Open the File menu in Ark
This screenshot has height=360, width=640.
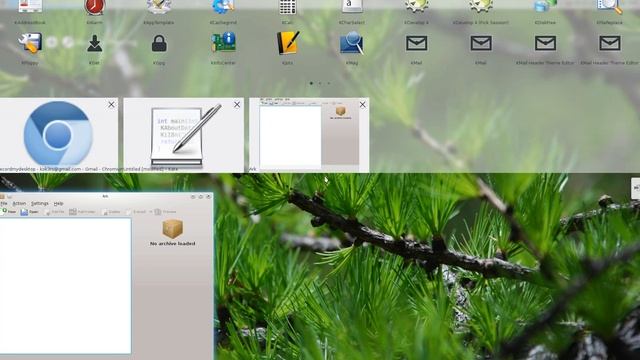pyautogui.click(x=4, y=203)
